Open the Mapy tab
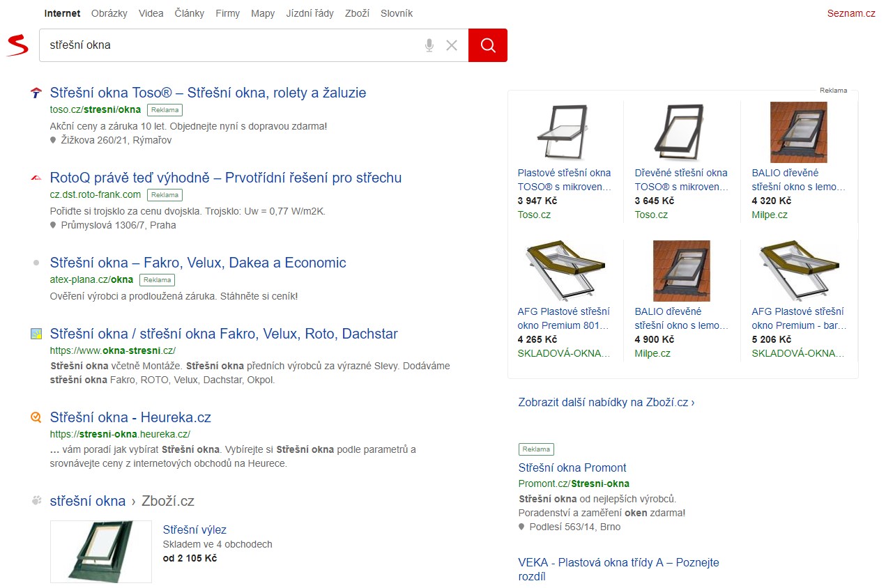886x588 pixels. [x=263, y=13]
